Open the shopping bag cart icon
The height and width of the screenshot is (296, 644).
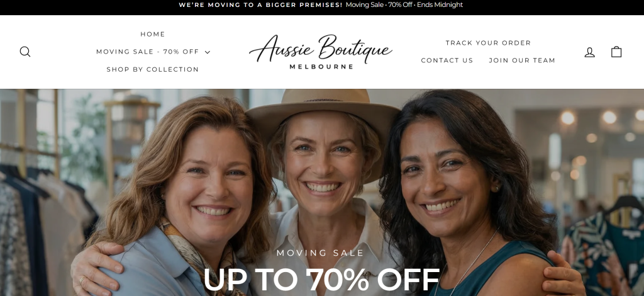tap(616, 52)
